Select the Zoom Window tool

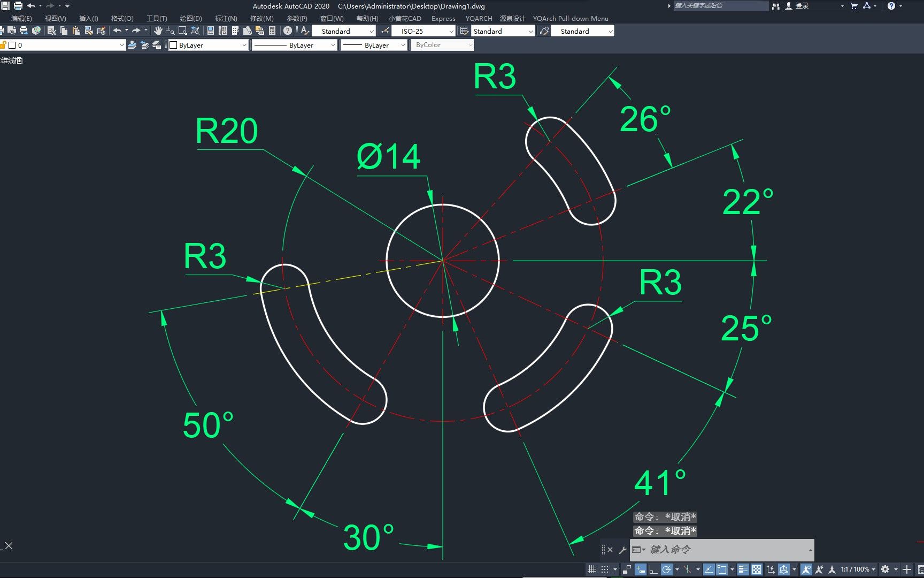183,31
